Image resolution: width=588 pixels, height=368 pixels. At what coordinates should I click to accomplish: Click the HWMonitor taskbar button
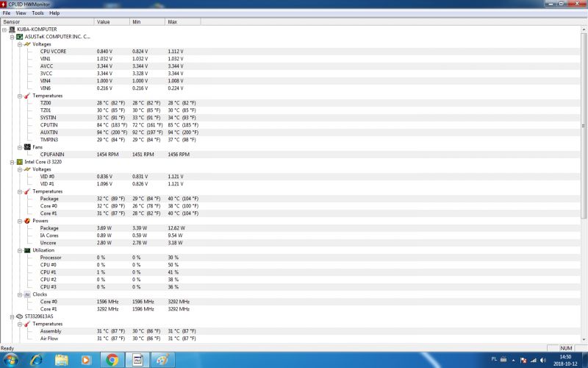(137, 360)
